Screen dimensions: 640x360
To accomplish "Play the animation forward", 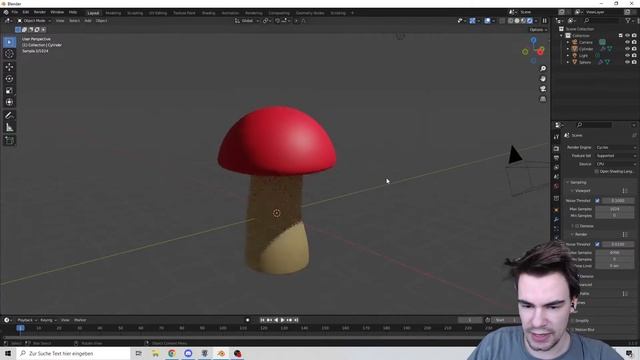I will point(282,320).
